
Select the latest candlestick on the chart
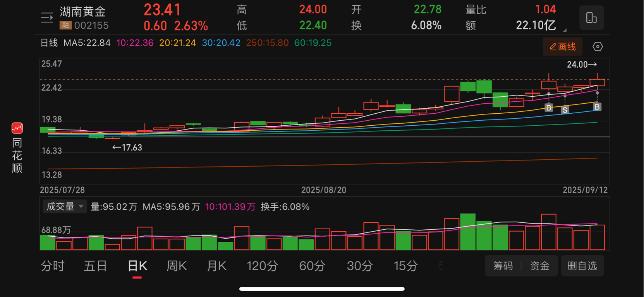pyautogui.click(x=597, y=82)
